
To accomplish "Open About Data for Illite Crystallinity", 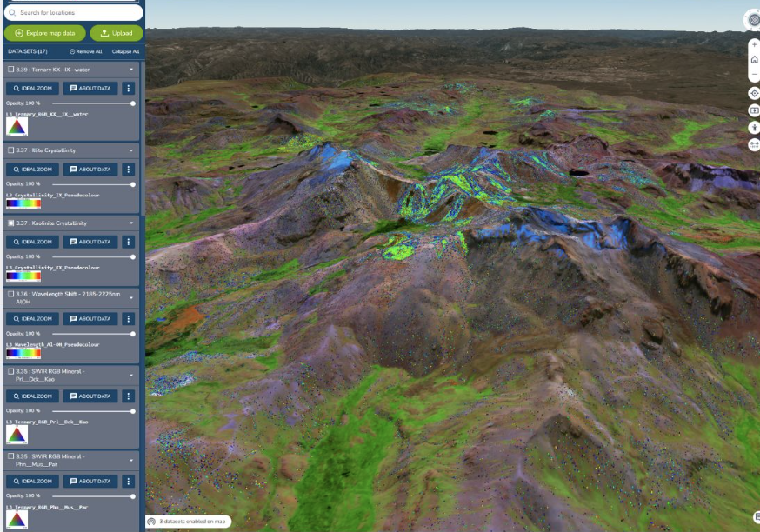I will [x=90, y=169].
